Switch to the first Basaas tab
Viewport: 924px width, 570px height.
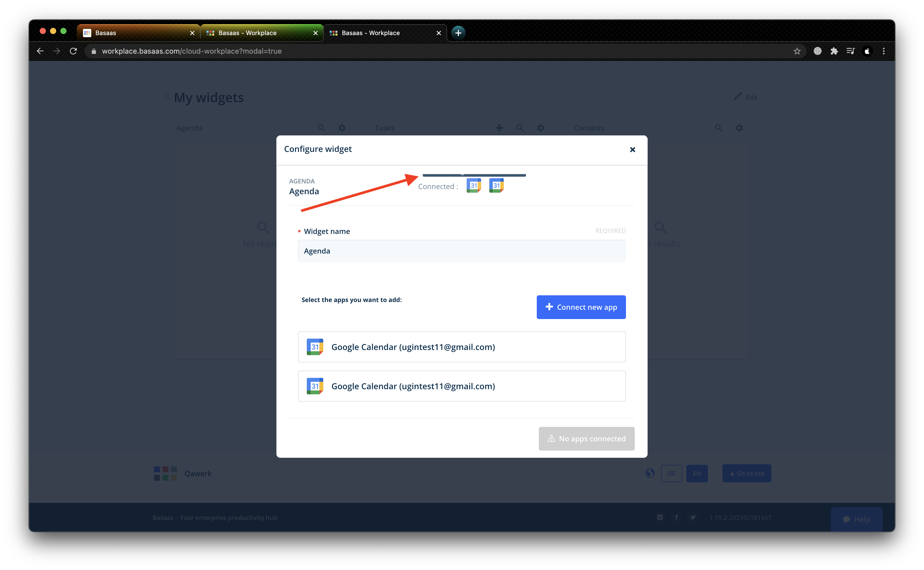138,33
